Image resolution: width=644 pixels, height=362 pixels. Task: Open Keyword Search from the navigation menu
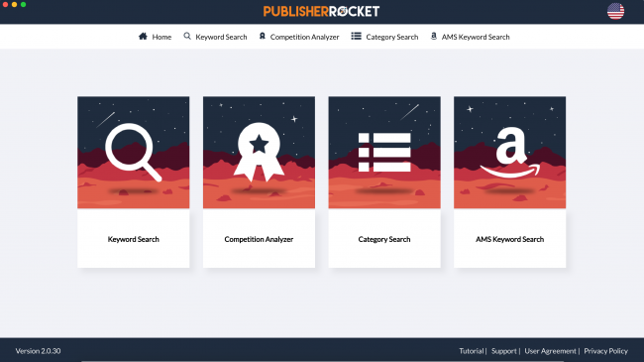click(221, 37)
